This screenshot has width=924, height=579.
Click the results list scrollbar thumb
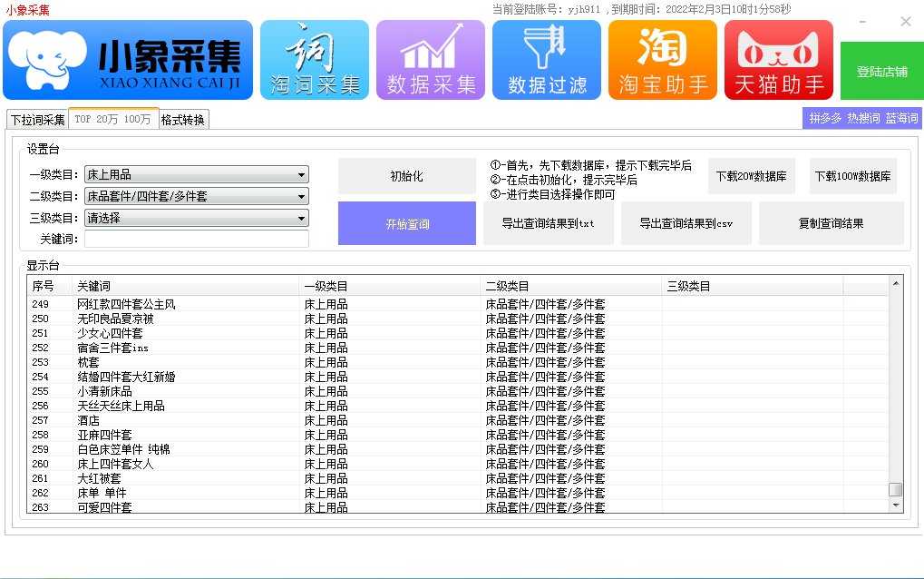click(896, 489)
